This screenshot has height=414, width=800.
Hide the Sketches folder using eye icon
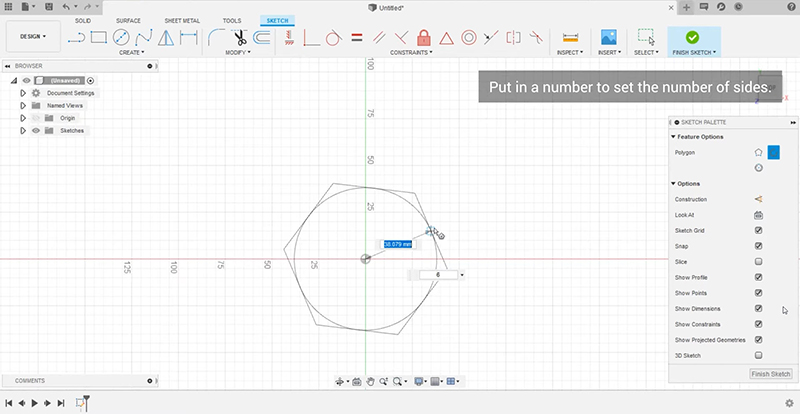coord(36,130)
